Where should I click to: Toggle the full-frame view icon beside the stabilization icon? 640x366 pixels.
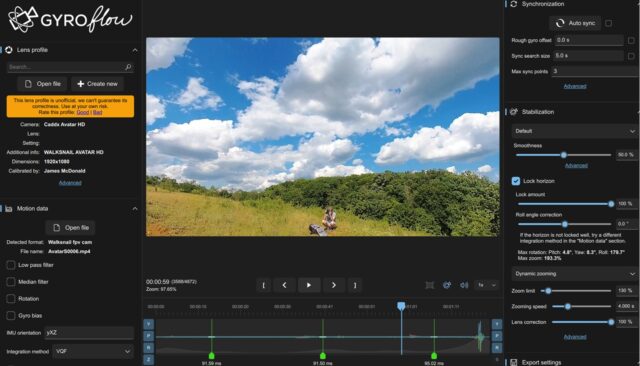click(x=430, y=285)
